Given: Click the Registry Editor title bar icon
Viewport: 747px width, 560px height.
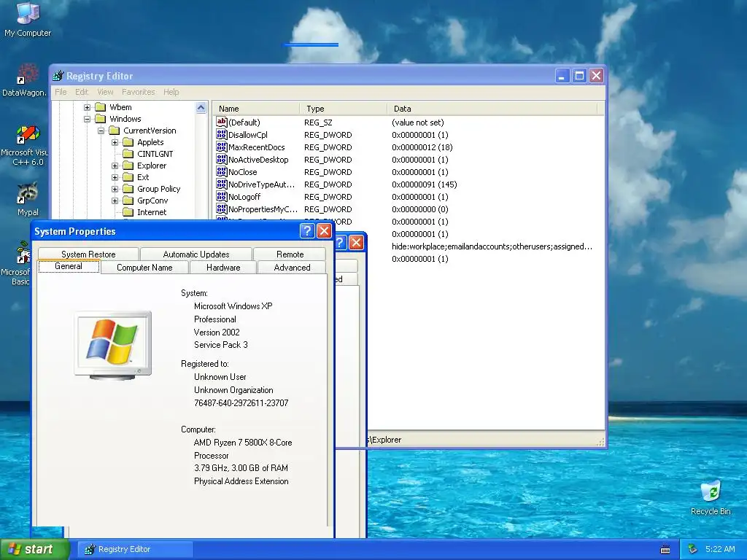Looking at the screenshot, I should point(58,76).
